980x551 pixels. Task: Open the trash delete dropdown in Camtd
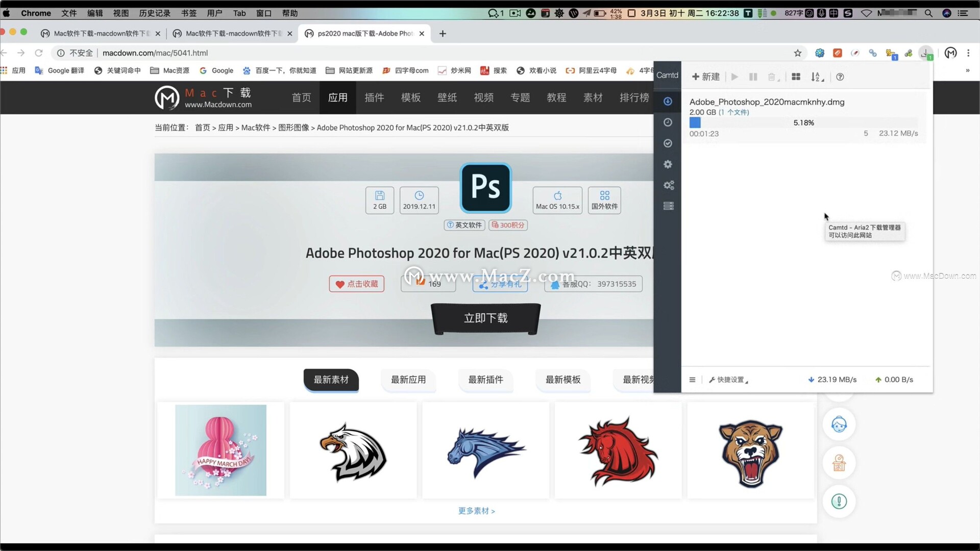[773, 77]
